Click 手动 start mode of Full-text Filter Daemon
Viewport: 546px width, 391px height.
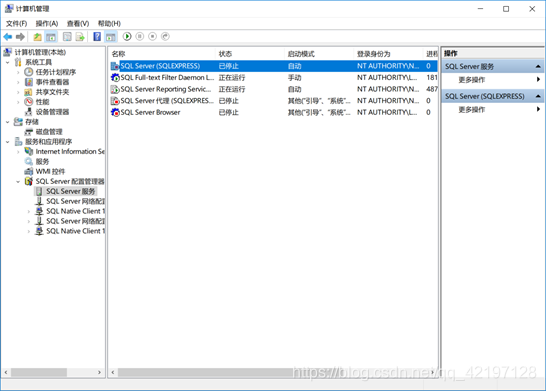[x=295, y=77]
